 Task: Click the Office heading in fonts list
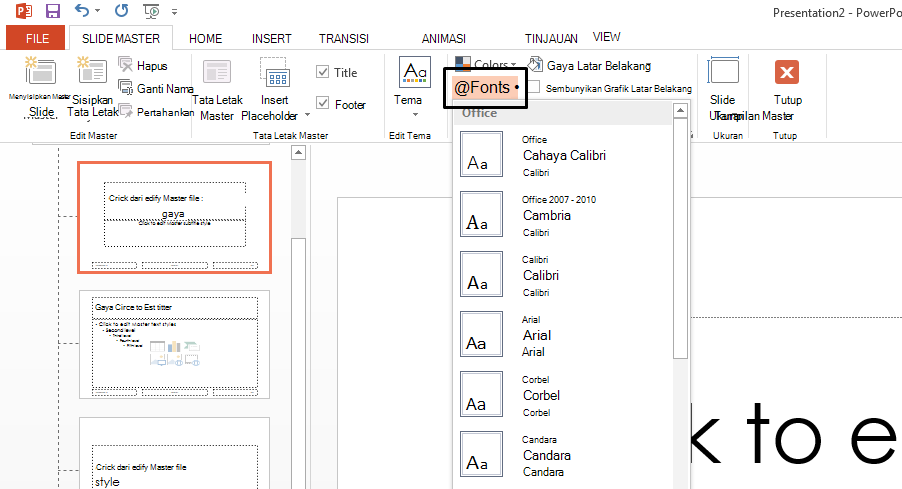479,113
